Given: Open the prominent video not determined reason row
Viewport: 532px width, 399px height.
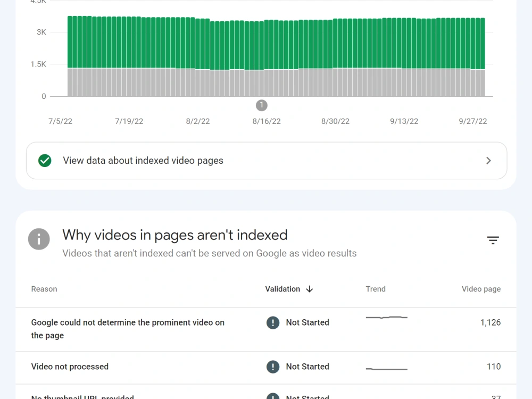Looking at the screenshot, I should click(128, 329).
